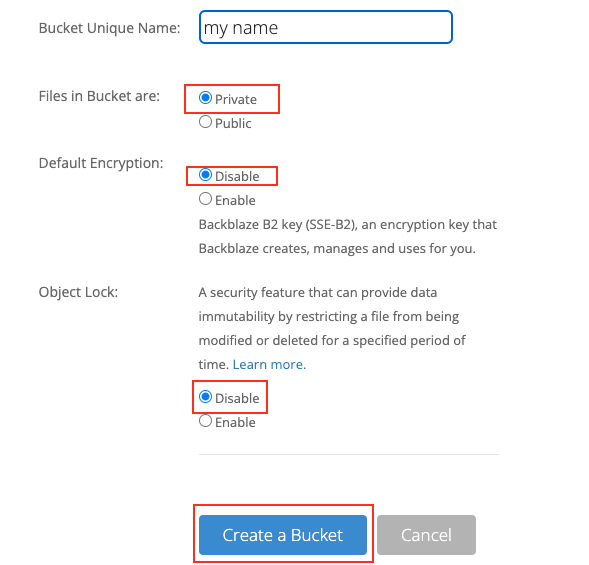Click the "Default Encryption:" label
The image size is (589, 565).
pyautogui.click(x=101, y=163)
